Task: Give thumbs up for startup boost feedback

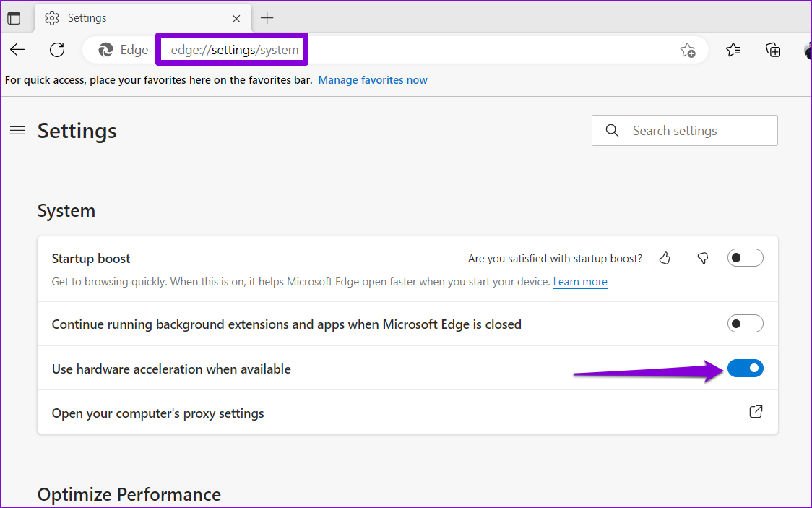Action: (665, 258)
